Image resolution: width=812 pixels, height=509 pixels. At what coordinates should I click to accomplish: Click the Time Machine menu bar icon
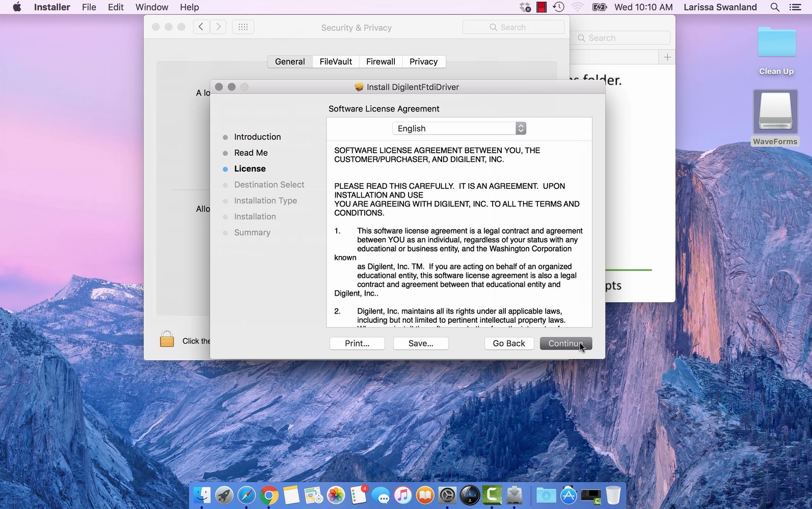(x=559, y=7)
